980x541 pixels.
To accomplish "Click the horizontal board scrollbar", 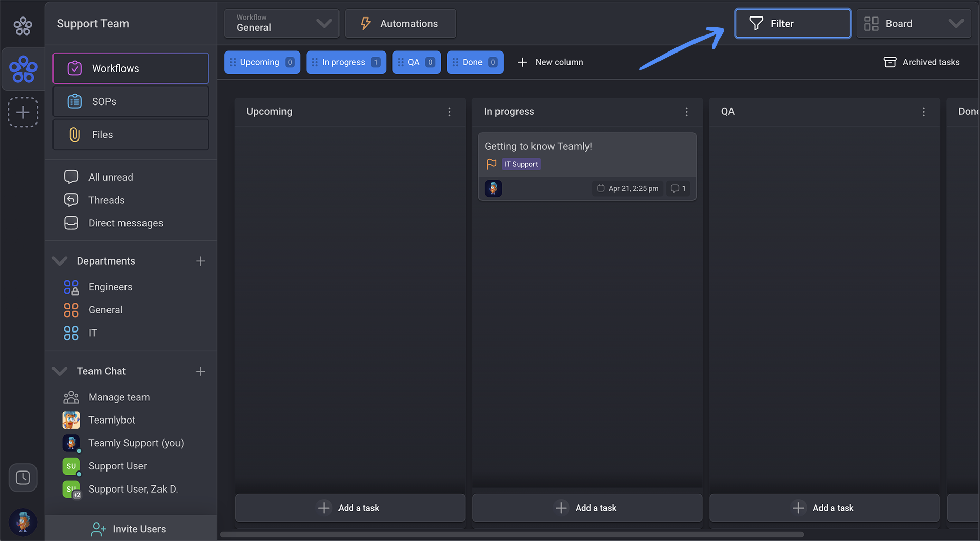I will [x=512, y=534].
